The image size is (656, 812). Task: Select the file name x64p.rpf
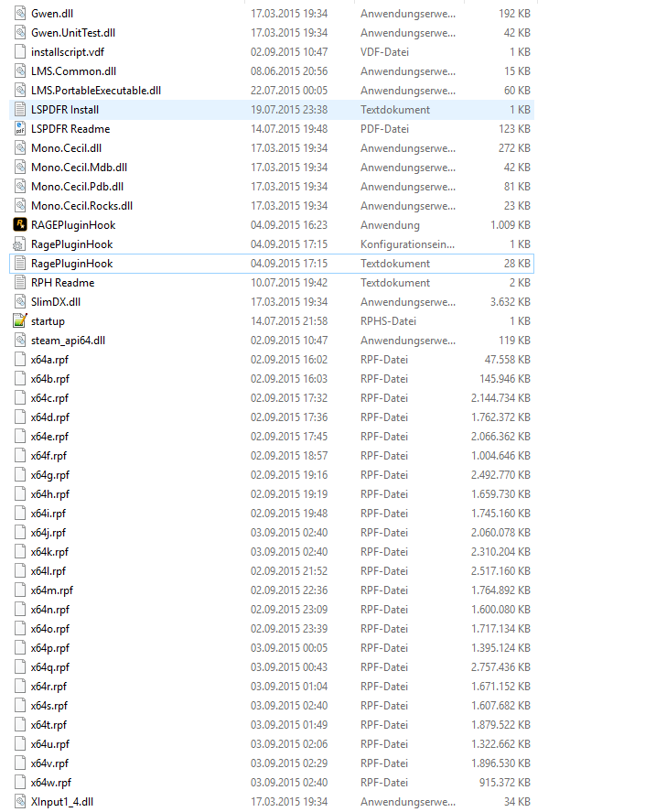tap(49, 647)
